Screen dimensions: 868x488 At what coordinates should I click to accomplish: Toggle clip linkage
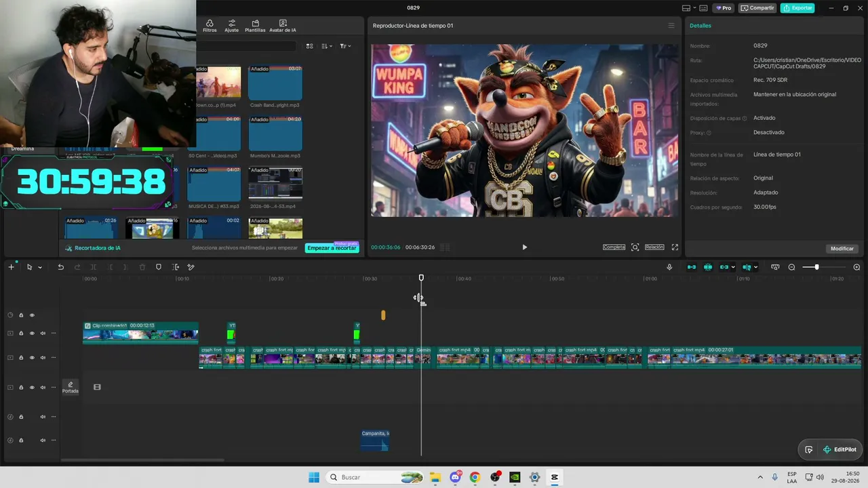pyautogui.click(x=724, y=267)
